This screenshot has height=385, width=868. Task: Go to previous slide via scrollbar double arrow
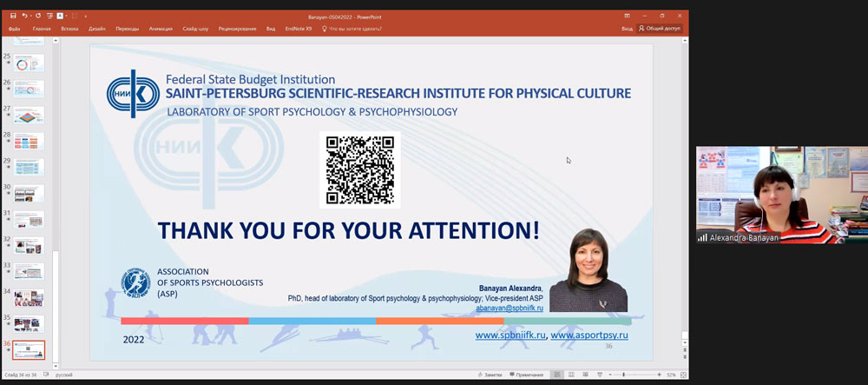click(x=685, y=351)
